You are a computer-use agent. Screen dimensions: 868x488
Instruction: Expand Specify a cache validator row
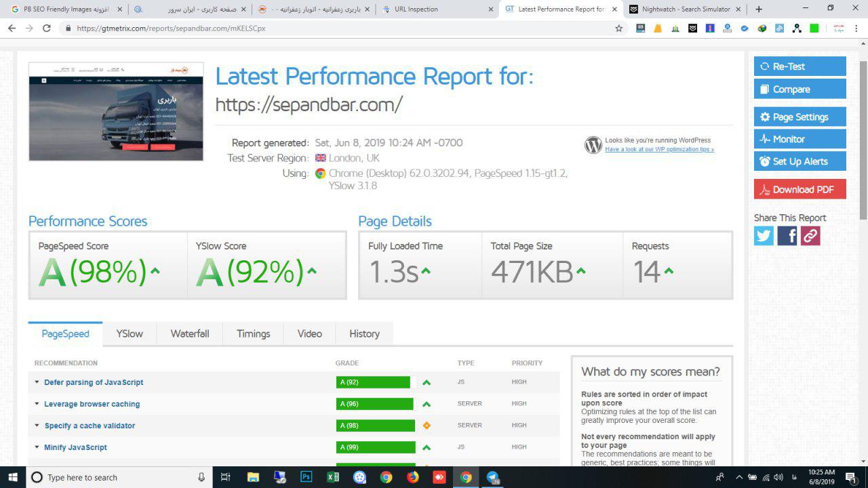coord(37,426)
